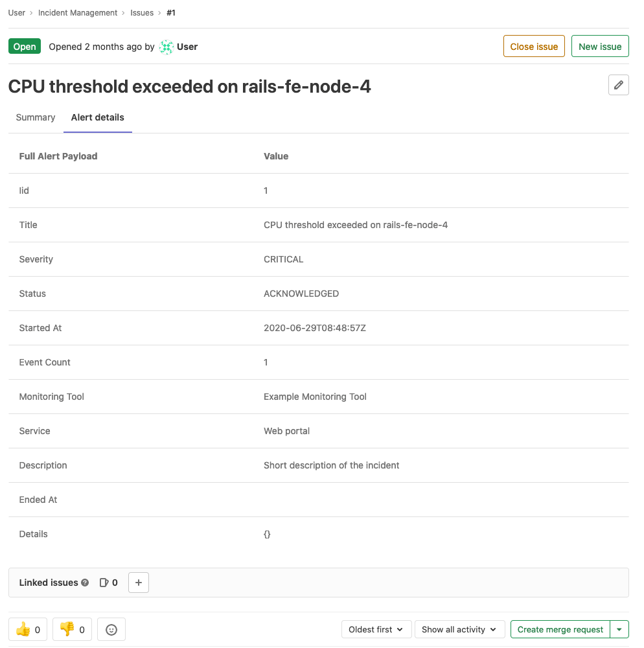Click the New issue button
The image size is (644, 648).
click(600, 47)
